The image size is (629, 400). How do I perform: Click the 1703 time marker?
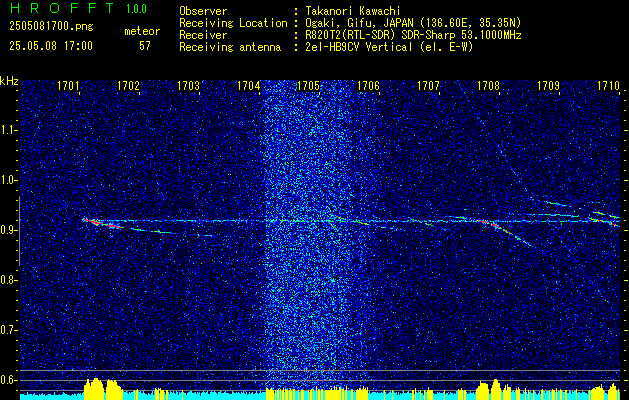[188, 85]
